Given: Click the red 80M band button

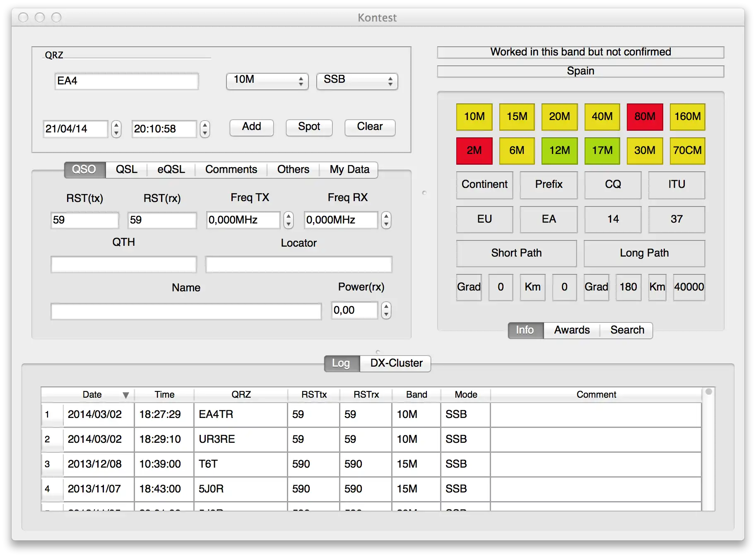Looking at the screenshot, I should (x=645, y=117).
